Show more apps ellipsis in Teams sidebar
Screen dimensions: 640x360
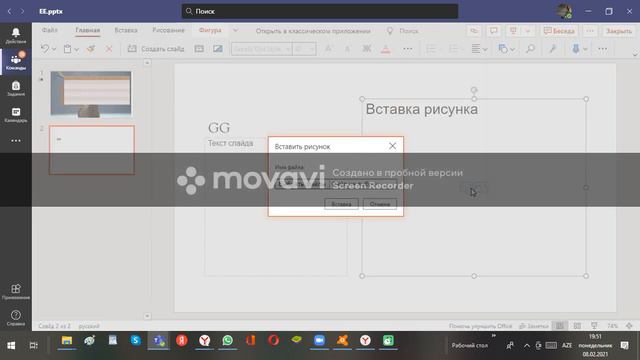[x=16, y=140]
